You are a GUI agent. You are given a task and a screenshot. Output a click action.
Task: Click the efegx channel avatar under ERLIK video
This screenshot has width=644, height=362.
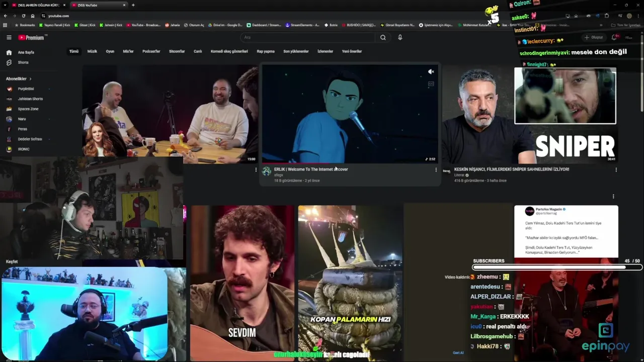coord(267,171)
